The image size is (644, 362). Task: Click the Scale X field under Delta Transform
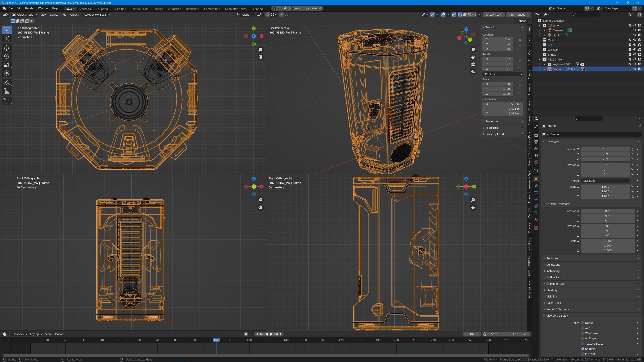pos(607,241)
